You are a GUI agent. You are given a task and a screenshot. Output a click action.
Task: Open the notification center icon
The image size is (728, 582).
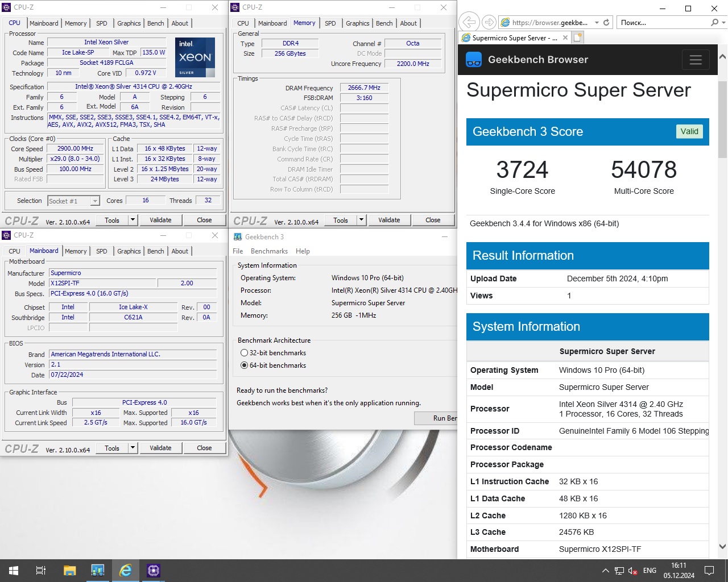point(709,570)
